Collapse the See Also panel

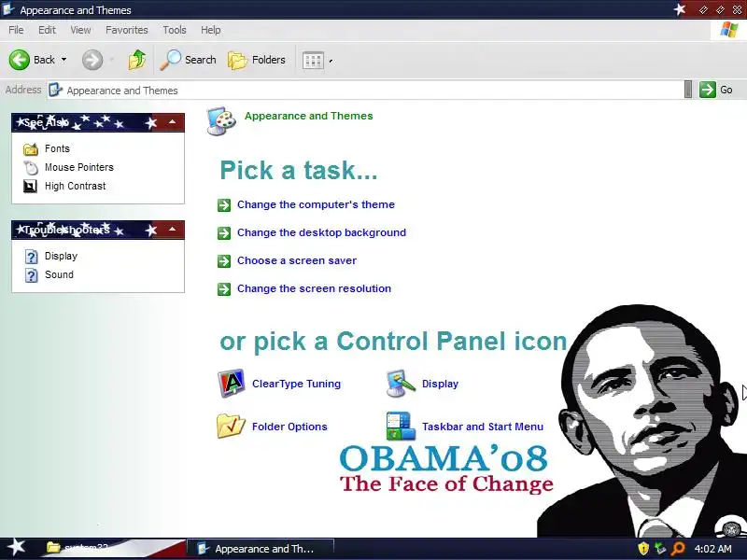pos(173,122)
